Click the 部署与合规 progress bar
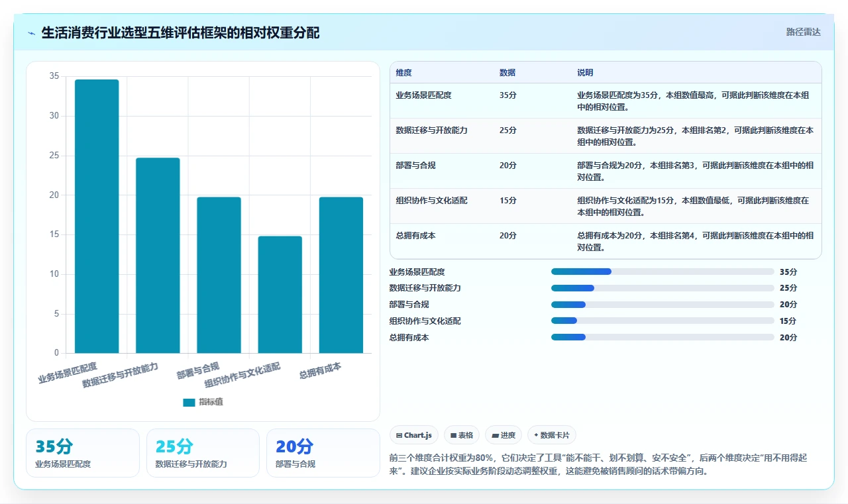 [662, 305]
